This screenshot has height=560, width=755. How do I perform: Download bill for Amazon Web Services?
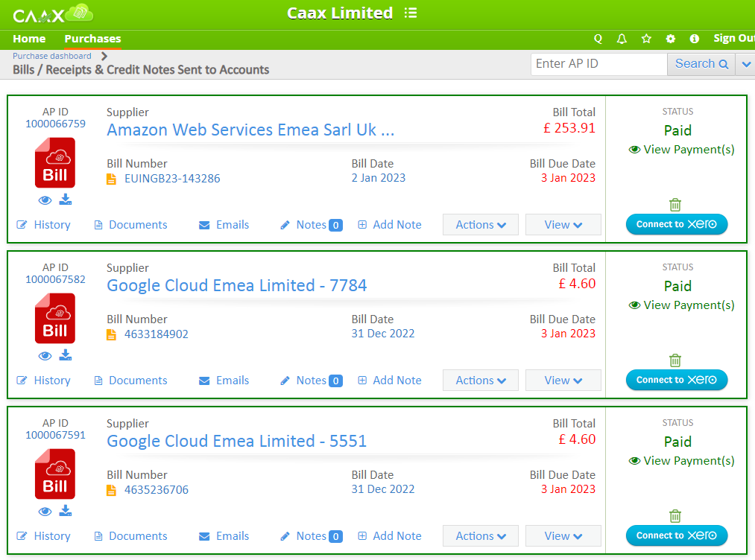[66, 200]
